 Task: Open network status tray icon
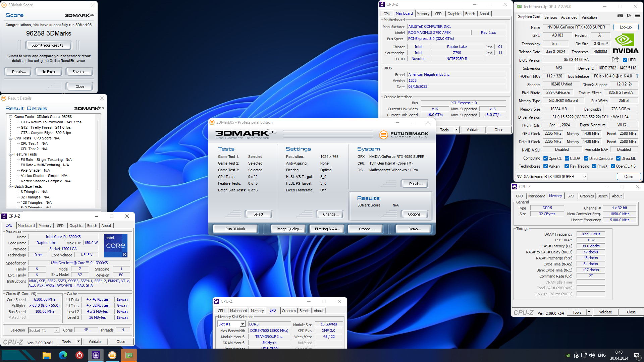[584, 355]
